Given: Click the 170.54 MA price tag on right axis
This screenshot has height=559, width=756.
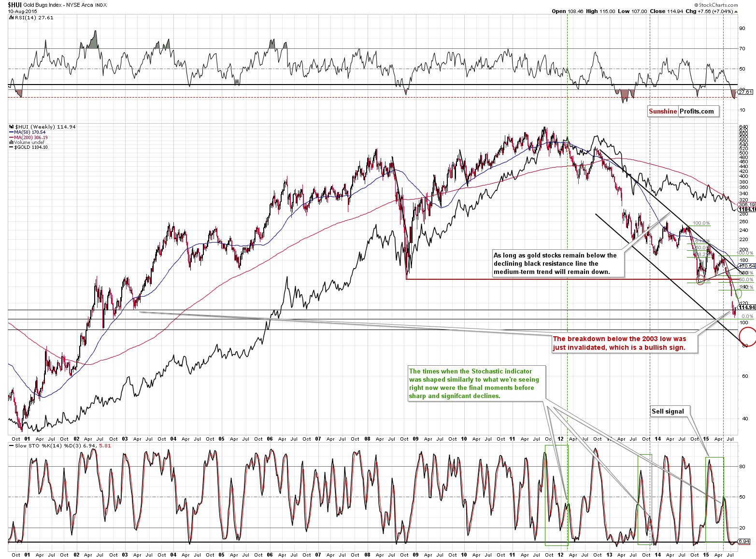Looking at the screenshot, I should coord(747,266).
